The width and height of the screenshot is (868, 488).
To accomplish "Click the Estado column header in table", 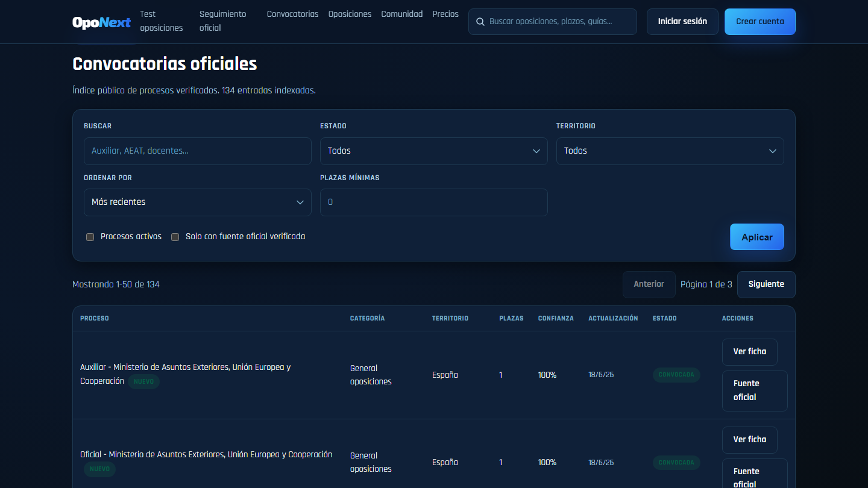I will click(x=665, y=318).
